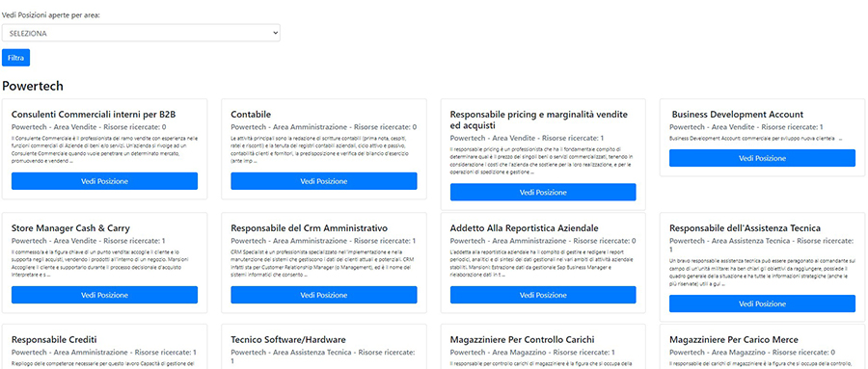Screen dimensions: 868x369
Task: Click the Business Development Account title
Action: [x=738, y=115]
